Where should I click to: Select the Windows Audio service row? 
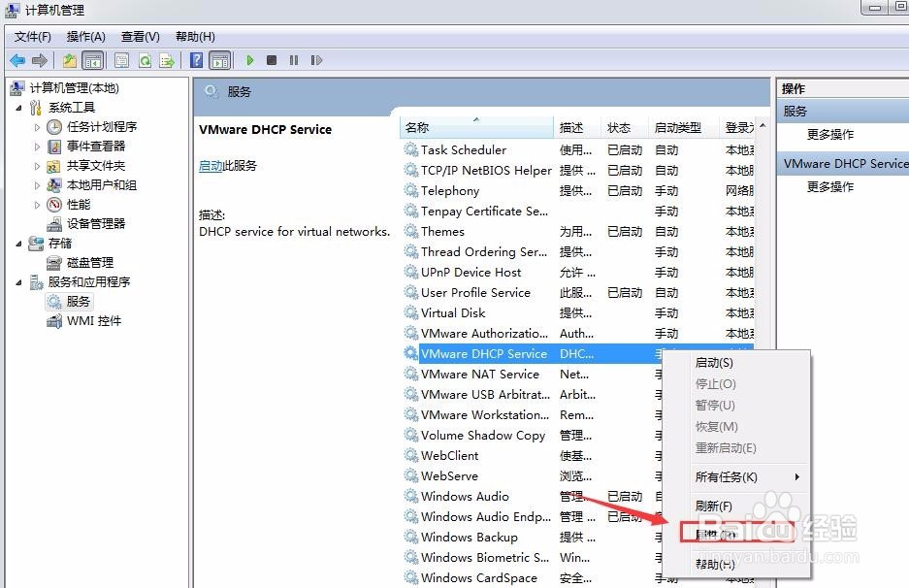(x=533, y=497)
